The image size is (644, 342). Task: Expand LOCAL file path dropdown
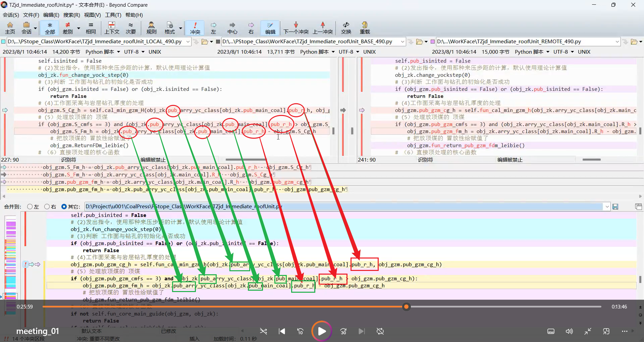coord(188,42)
